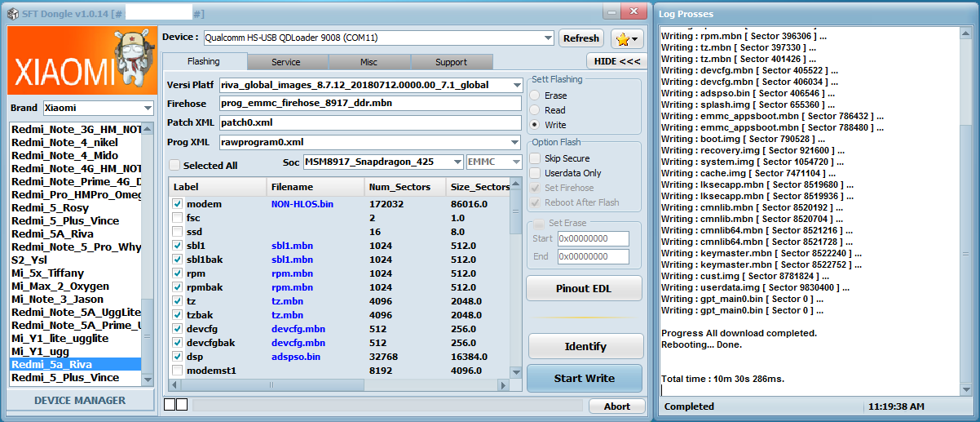Click the Set Erase End address field

click(x=593, y=256)
